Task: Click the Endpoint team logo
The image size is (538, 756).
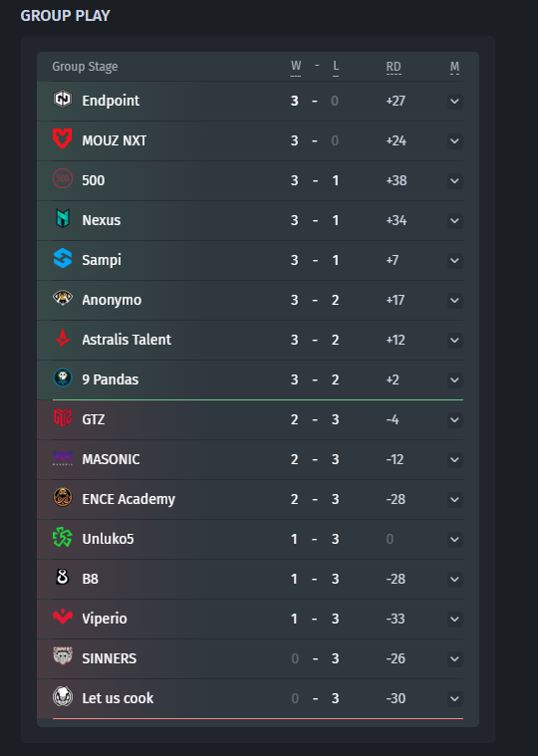Action: coord(63,100)
